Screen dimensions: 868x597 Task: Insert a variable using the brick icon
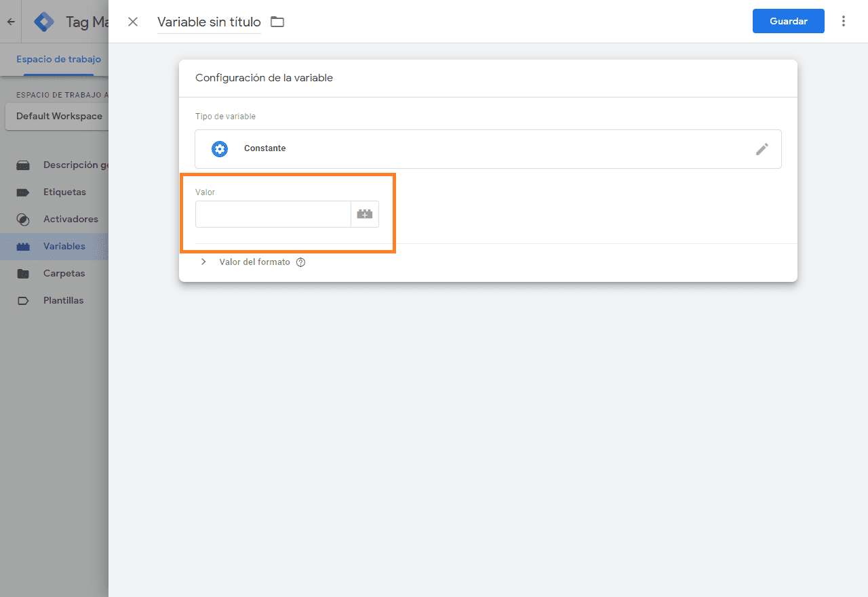(x=365, y=213)
